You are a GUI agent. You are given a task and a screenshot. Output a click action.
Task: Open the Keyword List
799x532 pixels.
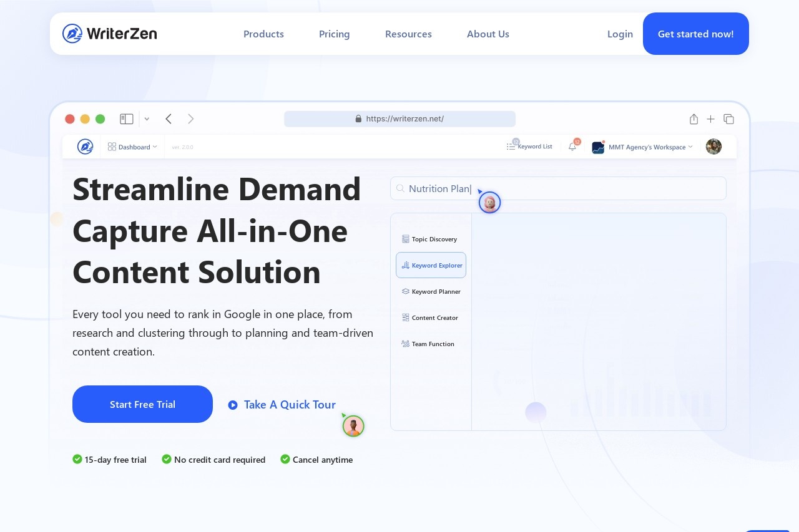click(x=529, y=147)
